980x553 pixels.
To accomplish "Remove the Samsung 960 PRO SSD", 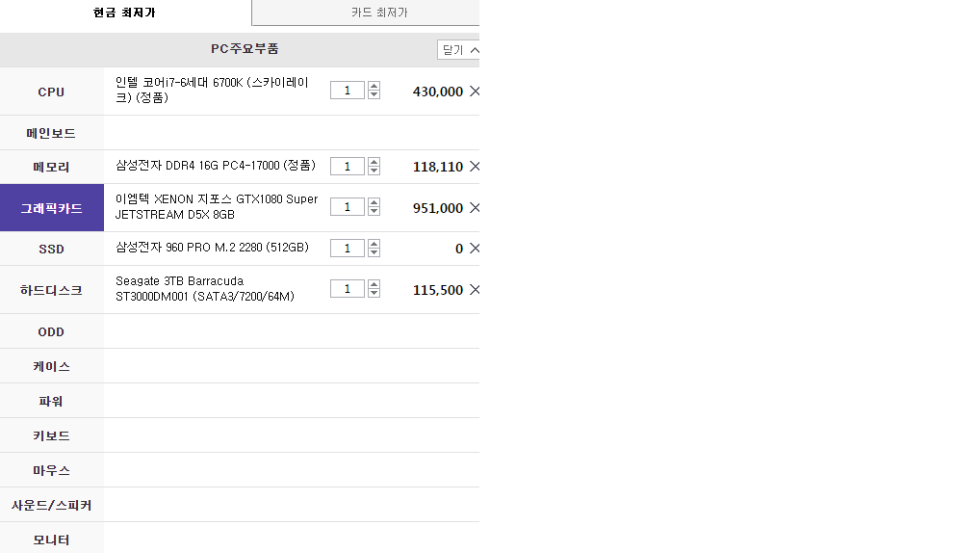I will (x=474, y=249).
